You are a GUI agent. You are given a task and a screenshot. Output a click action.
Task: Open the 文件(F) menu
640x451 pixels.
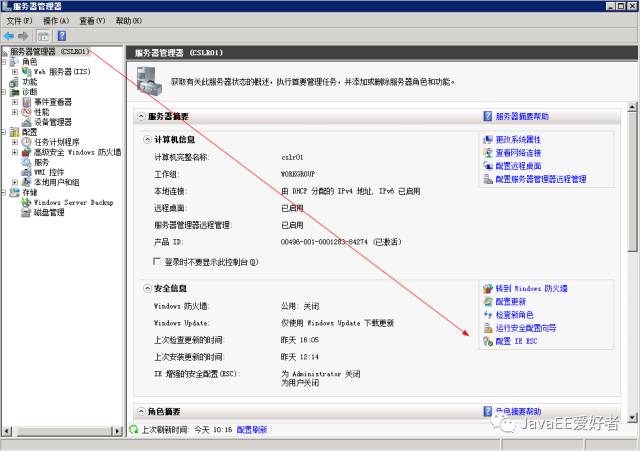(19, 20)
